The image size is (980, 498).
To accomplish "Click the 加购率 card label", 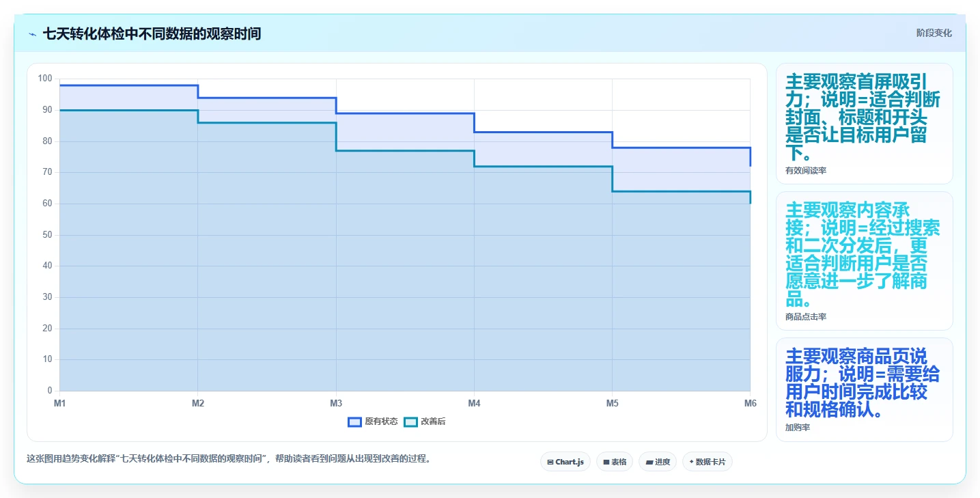I will [x=798, y=428].
